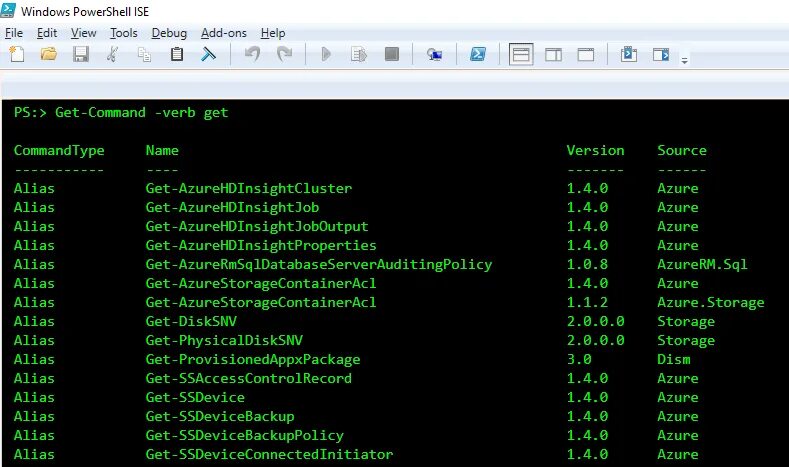Viewport: 789px width, 467px height.
Task: Click version 1.0.8 value
Action: coord(587,264)
